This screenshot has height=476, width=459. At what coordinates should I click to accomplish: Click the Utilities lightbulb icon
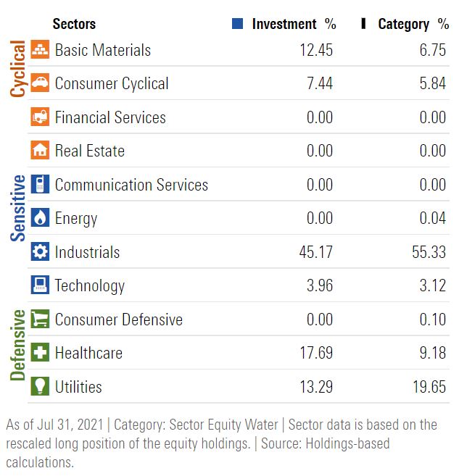click(x=40, y=387)
